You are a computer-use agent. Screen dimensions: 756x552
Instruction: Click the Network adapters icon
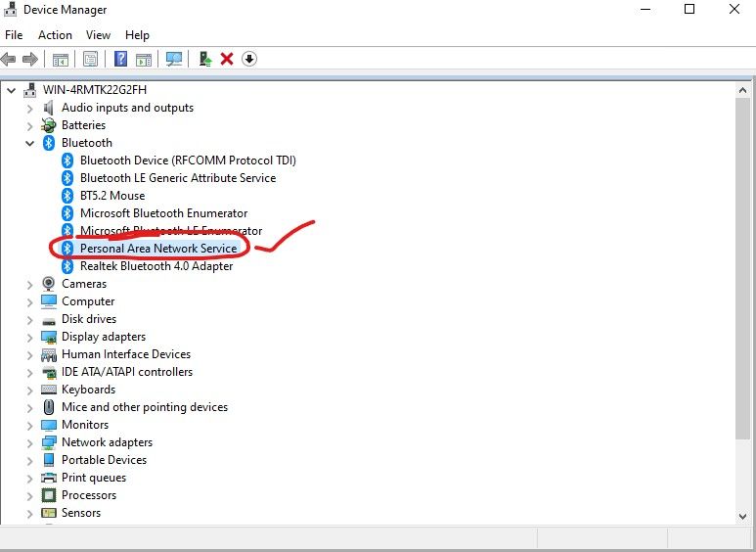tap(49, 442)
